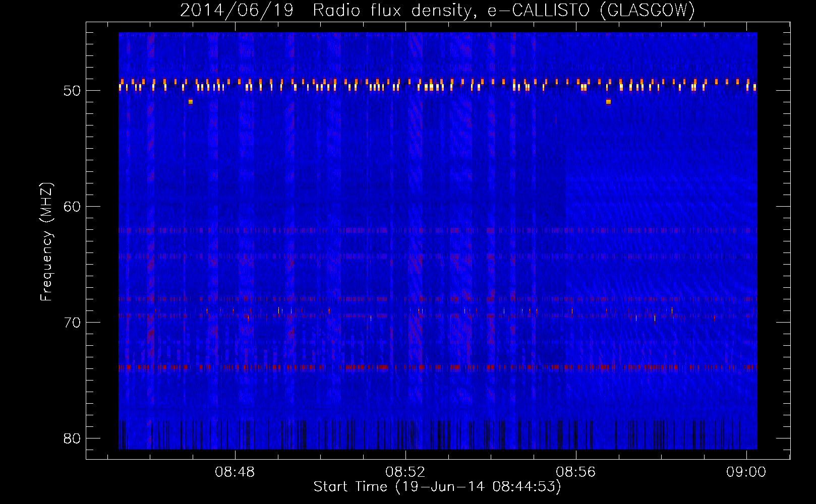The width and height of the screenshot is (816, 504).
Task: Click the 50 frequency tick label
Action: [x=72, y=91]
